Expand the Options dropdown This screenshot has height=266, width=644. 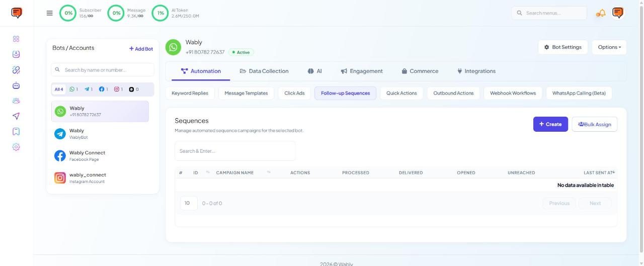609,47
